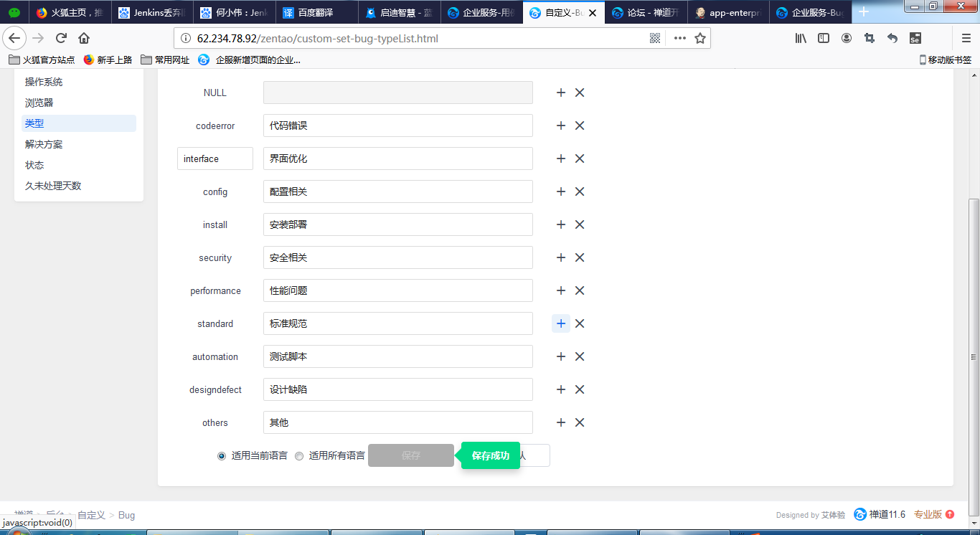Image resolution: width=980 pixels, height=535 pixels.
Task: Click the interface key input field
Action: pyautogui.click(x=215, y=158)
